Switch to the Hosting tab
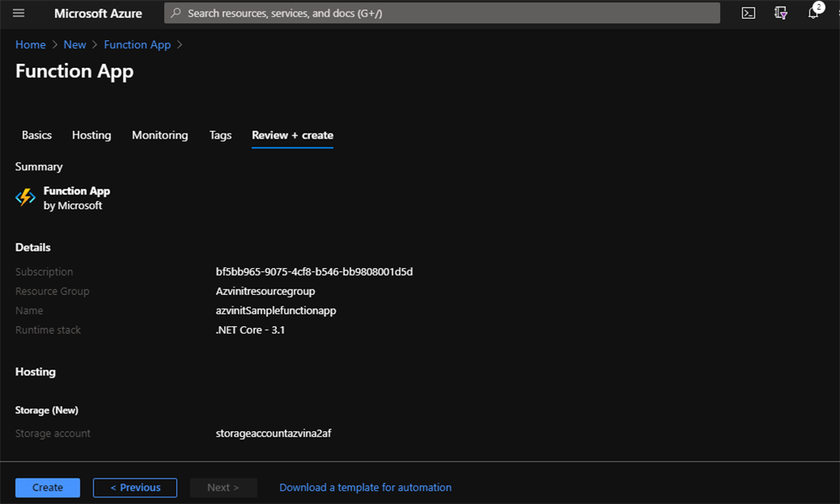Viewport: 840px width, 504px height. (x=91, y=135)
